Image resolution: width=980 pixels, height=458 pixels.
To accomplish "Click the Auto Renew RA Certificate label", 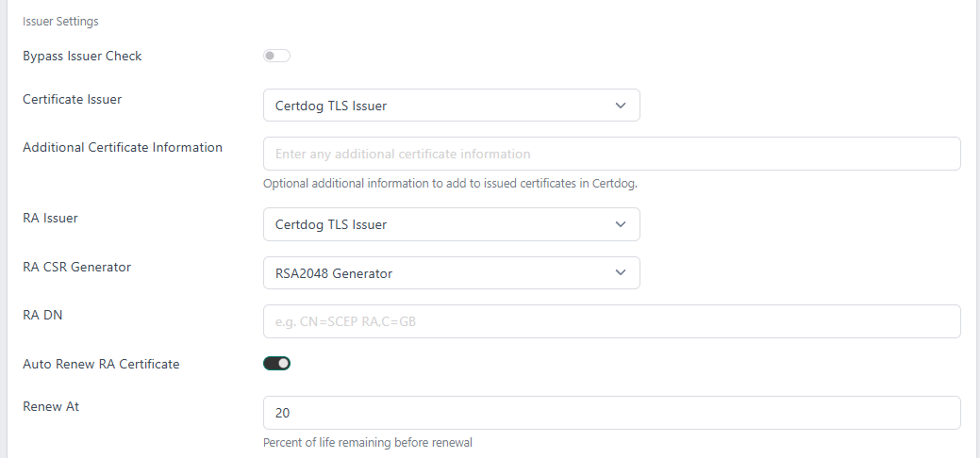I will coord(101,364).
